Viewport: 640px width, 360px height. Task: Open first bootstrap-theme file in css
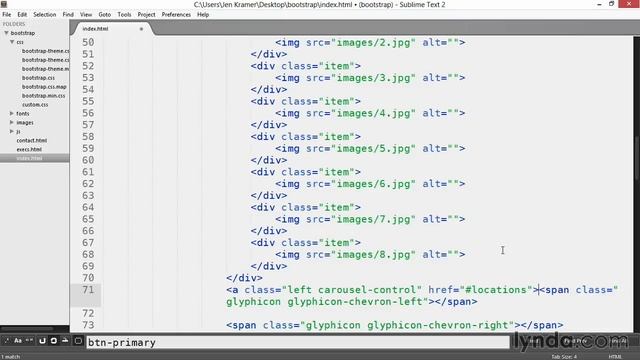coord(45,51)
